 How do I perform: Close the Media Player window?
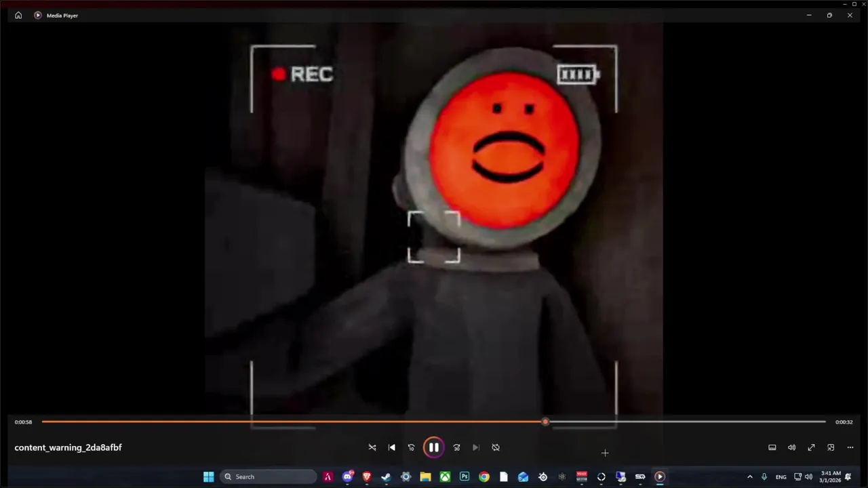tap(850, 15)
